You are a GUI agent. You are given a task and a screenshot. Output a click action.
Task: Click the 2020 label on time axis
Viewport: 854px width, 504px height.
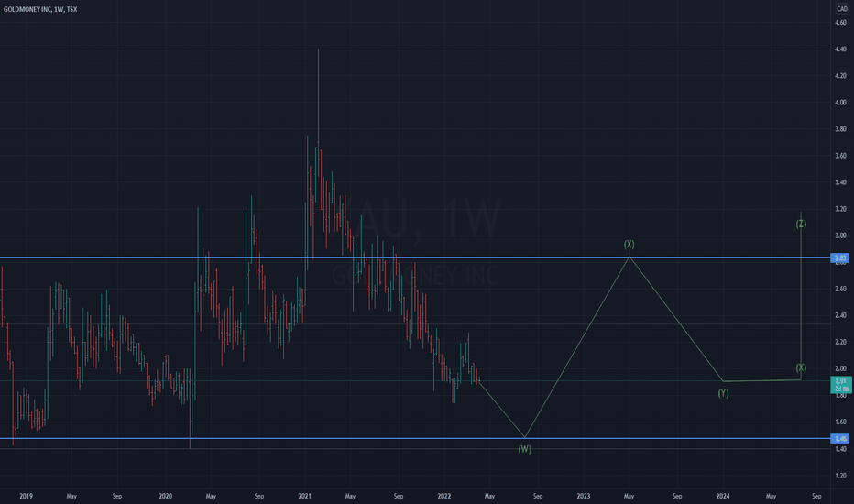click(x=166, y=496)
